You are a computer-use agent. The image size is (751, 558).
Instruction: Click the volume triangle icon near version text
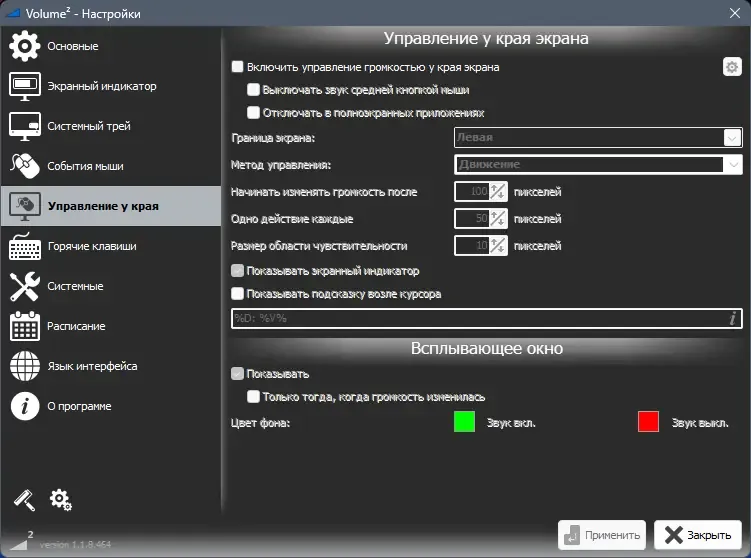[19, 544]
